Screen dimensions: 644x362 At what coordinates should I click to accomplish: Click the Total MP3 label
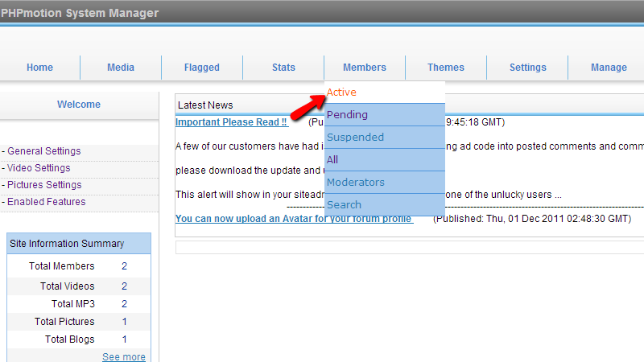pyautogui.click(x=73, y=304)
